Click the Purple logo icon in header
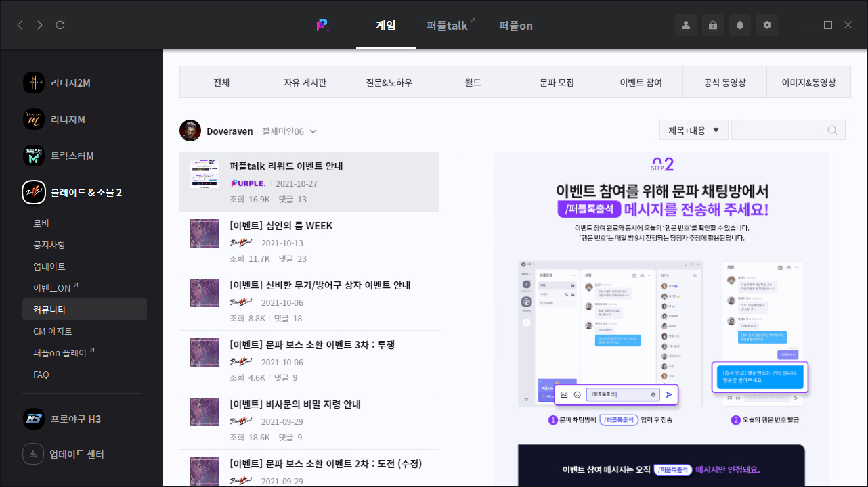868x487 pixels. [x=322, y=25]
